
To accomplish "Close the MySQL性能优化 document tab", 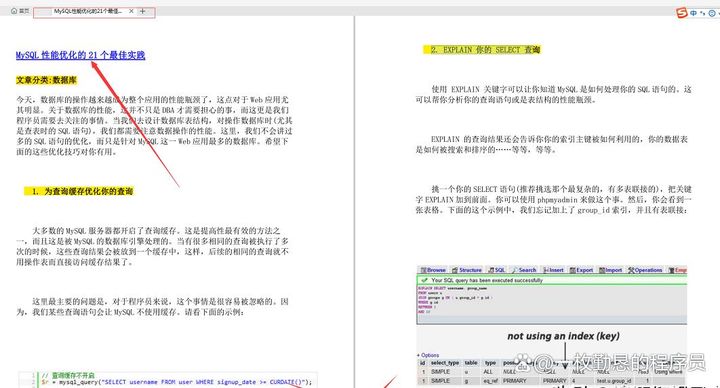I will [131, 11].
